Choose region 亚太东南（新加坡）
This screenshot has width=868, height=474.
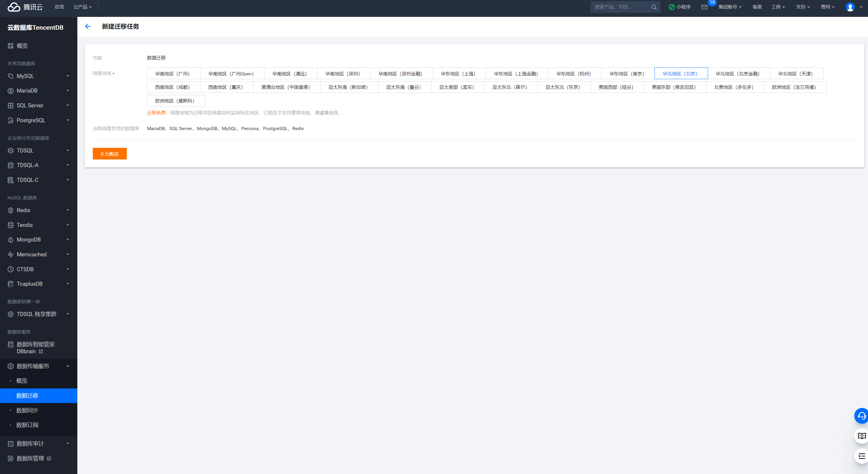click(348, 87)
